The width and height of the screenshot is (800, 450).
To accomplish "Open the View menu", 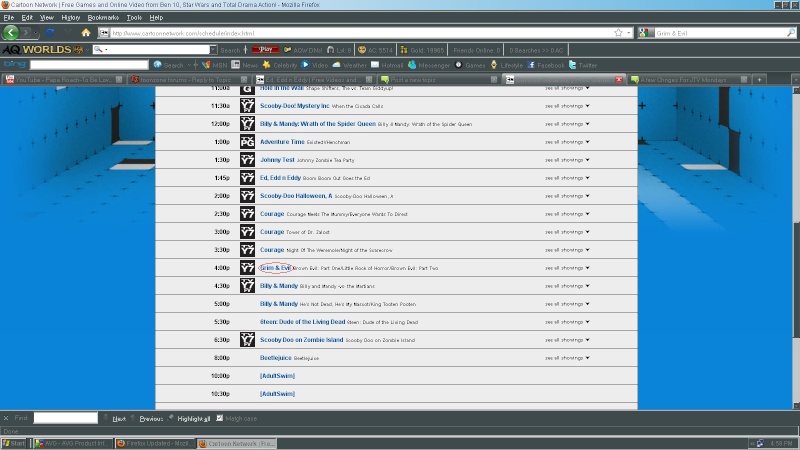I will (x=46, y=17).
